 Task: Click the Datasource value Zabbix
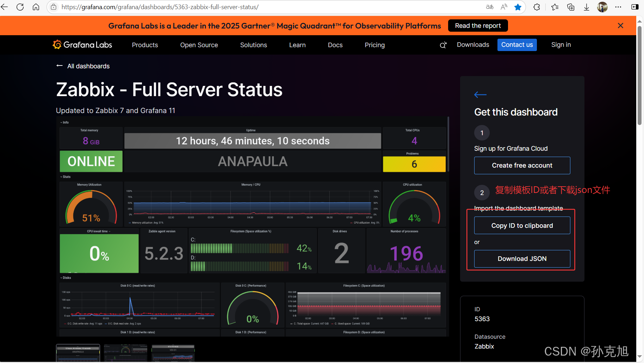coord(484,346)
